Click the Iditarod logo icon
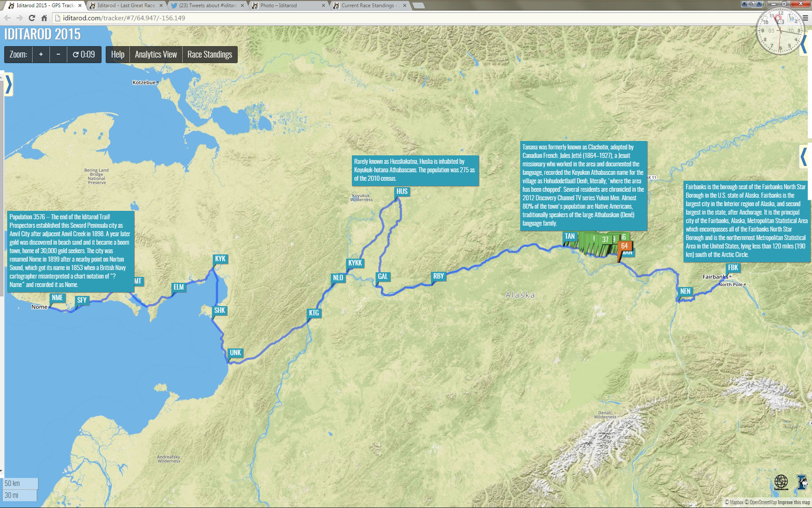 [x=802, y=482]
